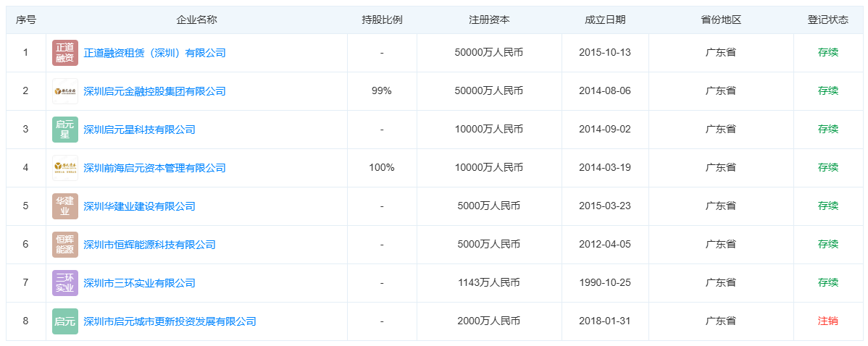Click 10000万人民币 in the 深圳启元星科技 row
This screenshot has height=346, width=868.
(x=489, y=130)
